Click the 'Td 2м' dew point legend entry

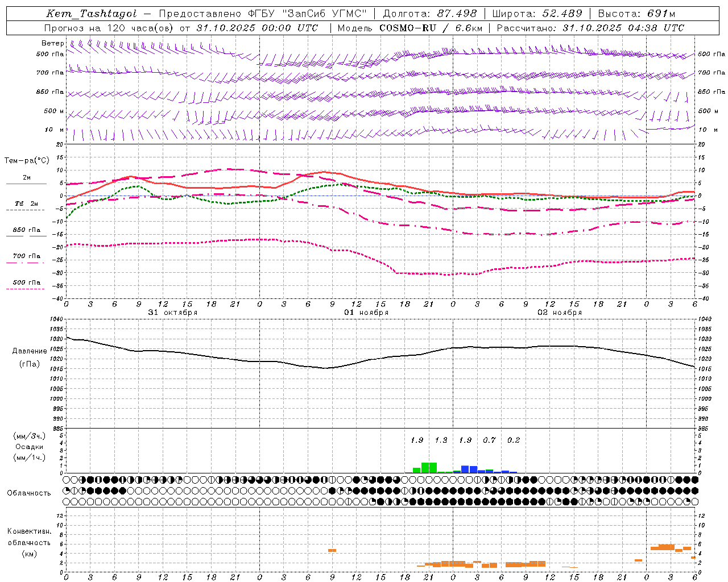tap(27, 203)
